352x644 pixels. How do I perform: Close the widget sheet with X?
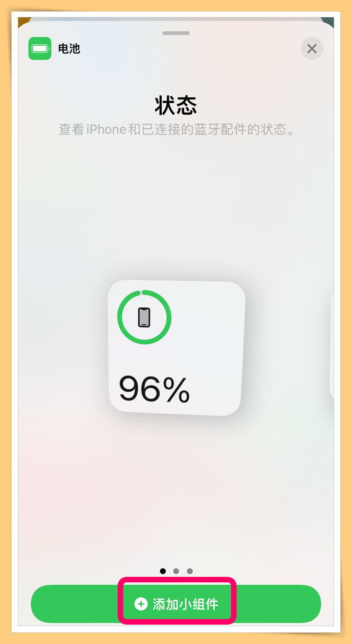pos(312,48)
